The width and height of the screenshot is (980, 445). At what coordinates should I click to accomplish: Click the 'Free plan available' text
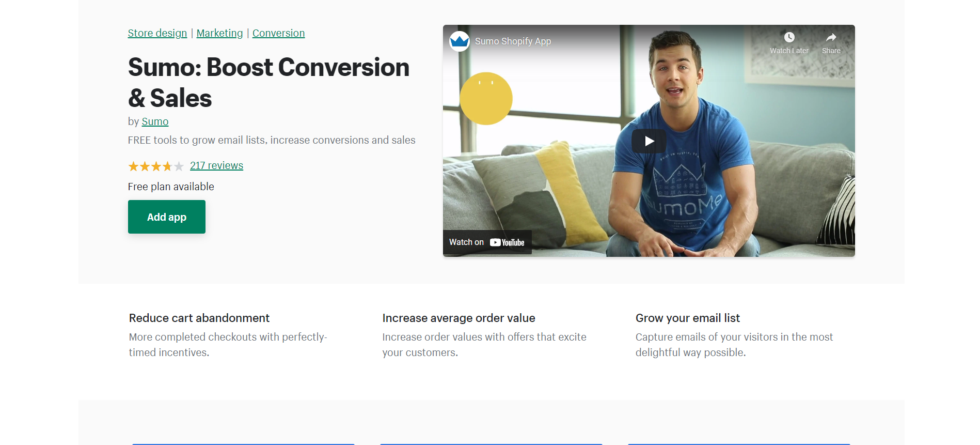point(171,187)
